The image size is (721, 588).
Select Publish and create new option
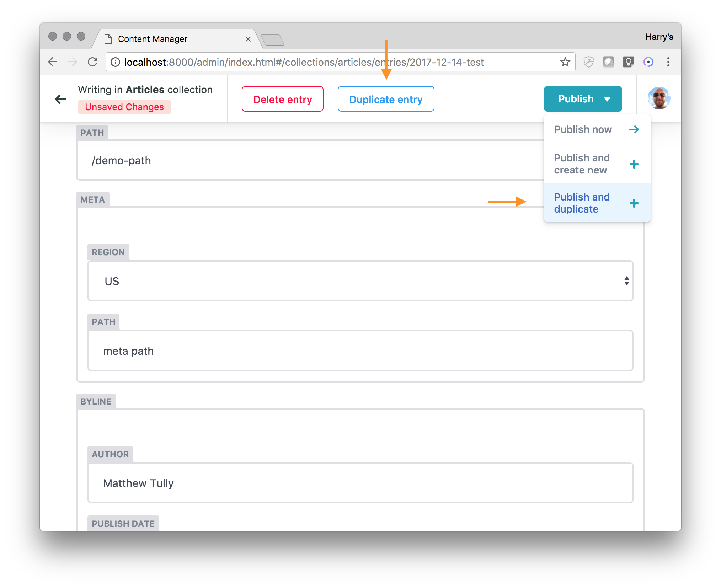[597, 164]
